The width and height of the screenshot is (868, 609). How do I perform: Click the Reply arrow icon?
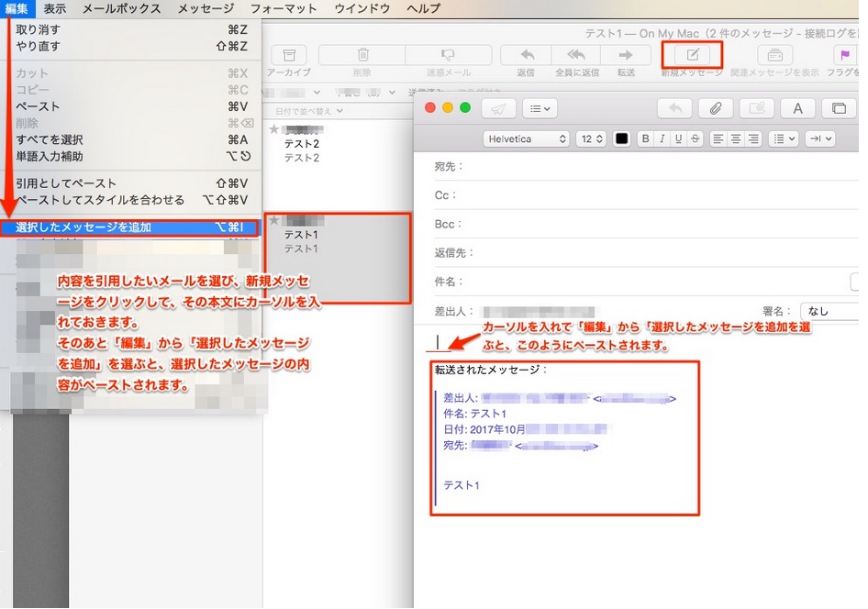[527, 55]
